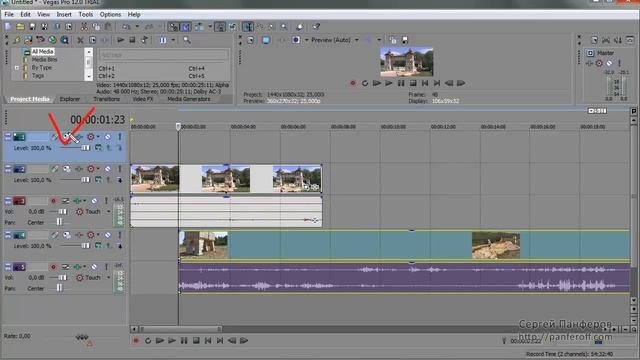This screenshot has width=640, height=360.
Task: Click Record button in preview transport
Action: coord(353,83)
